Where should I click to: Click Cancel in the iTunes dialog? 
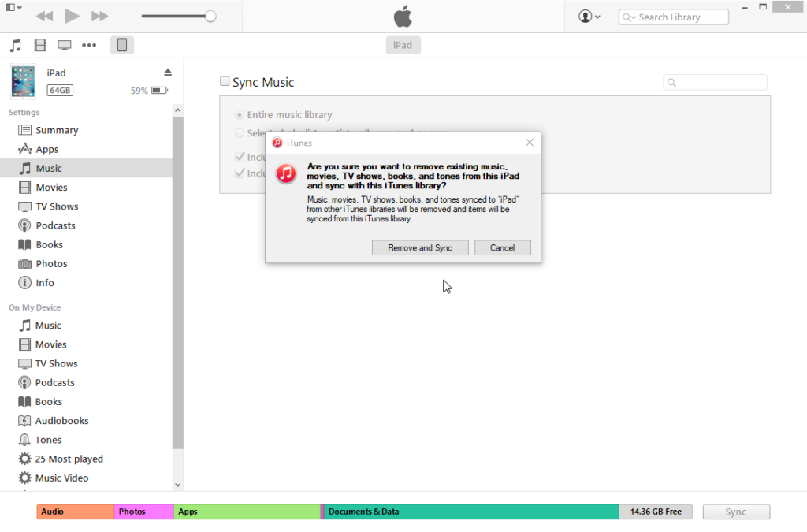(502, 247)
